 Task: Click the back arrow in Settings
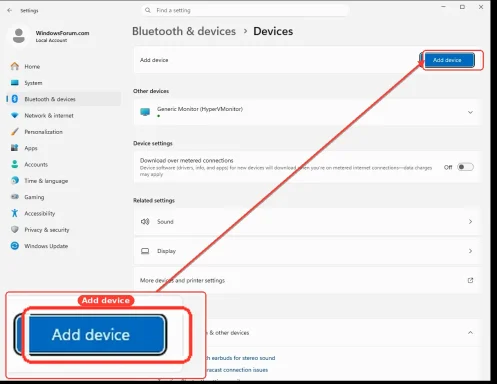pyautogui.click(x=9, y=10)
